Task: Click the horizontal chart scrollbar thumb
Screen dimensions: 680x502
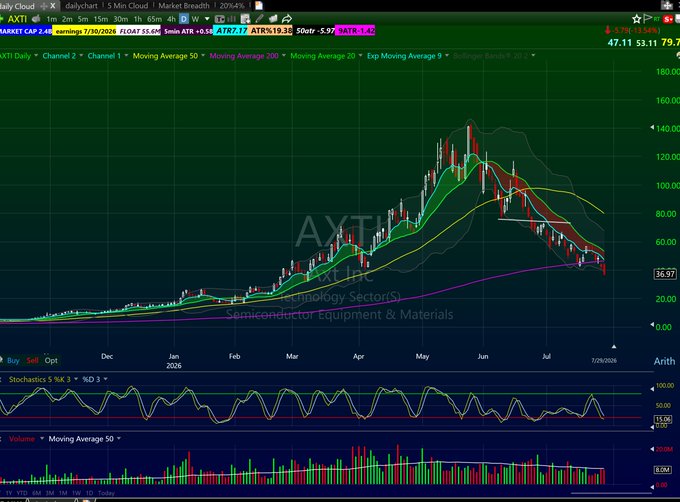Action: [611, 493]
